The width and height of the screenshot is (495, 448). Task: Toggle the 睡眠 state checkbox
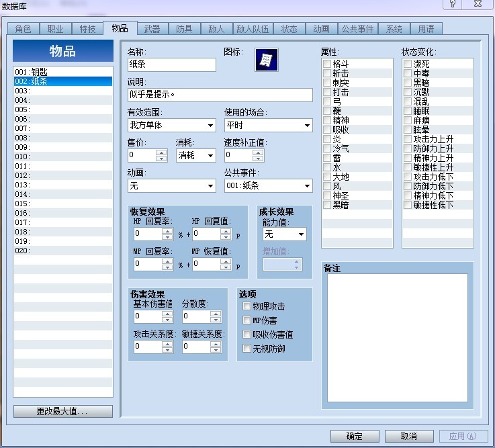point(408,111)
